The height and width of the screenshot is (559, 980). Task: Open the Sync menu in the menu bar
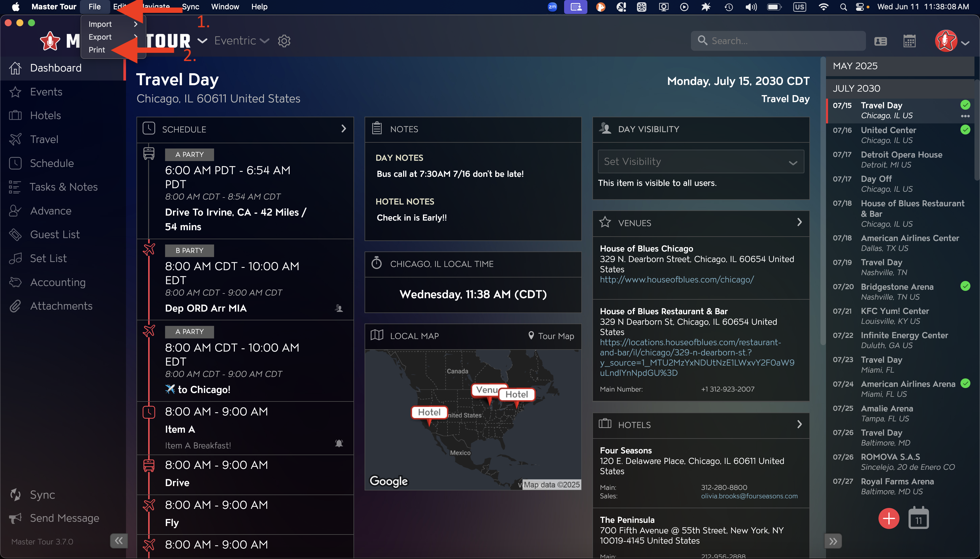[190, 7]
